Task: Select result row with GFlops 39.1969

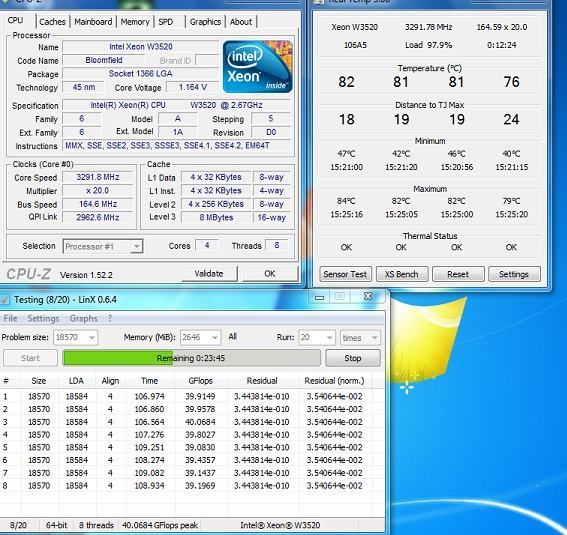Action: pos(186,486)
